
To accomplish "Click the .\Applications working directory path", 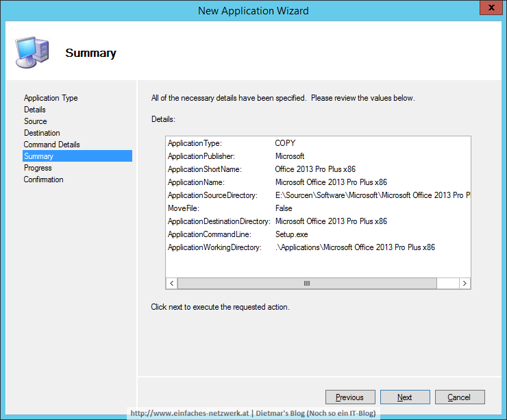I will click(x=355, y=247).
